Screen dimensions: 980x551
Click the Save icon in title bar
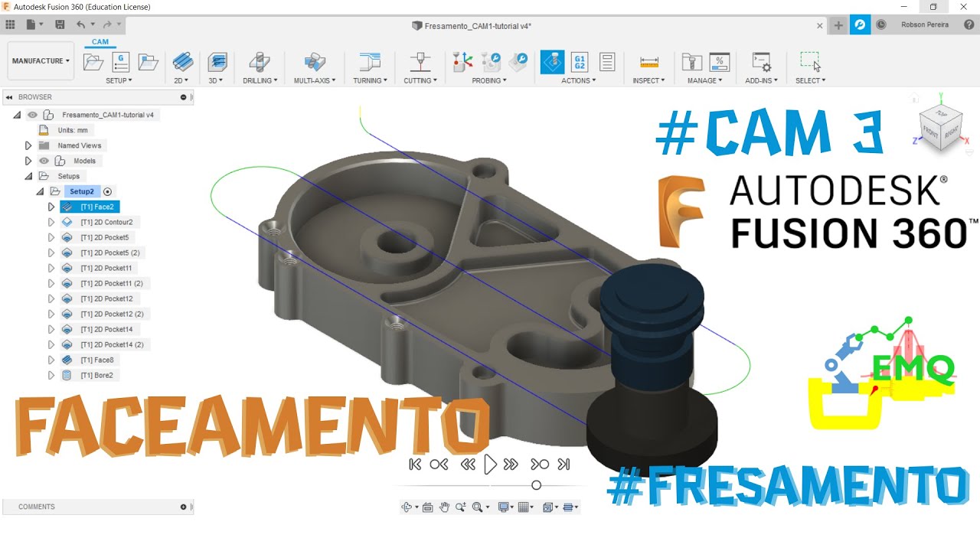tap(60, 24)
